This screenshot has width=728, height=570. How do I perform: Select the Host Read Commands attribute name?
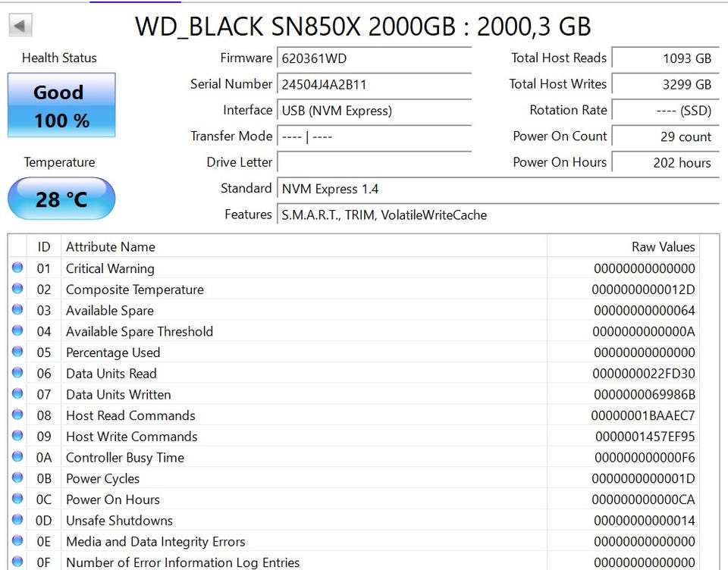(x=130, y=415)
